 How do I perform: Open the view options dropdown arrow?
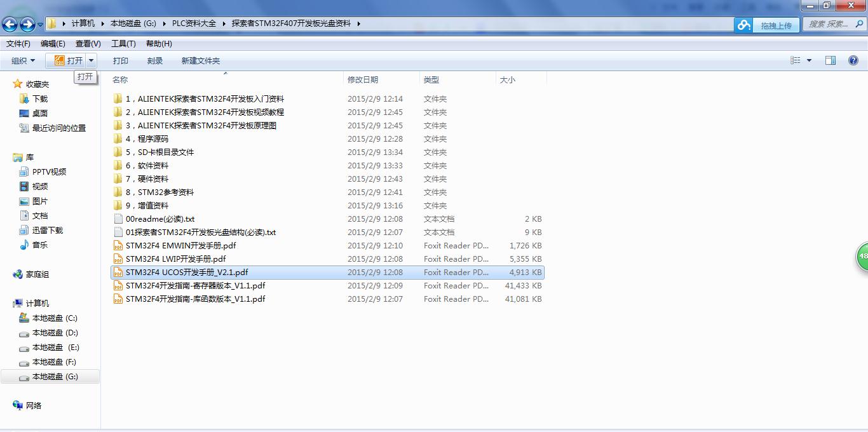809,61
